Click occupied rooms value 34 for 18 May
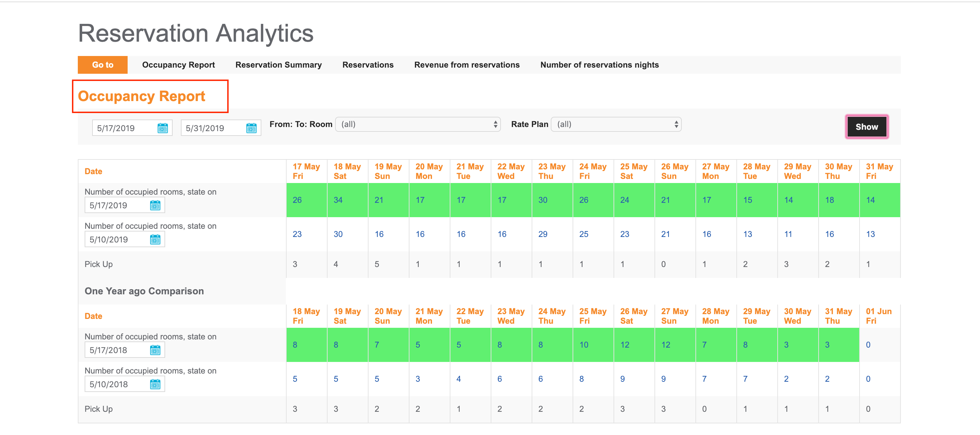Screen dimensions: 980x435 (x=338, y=200)
